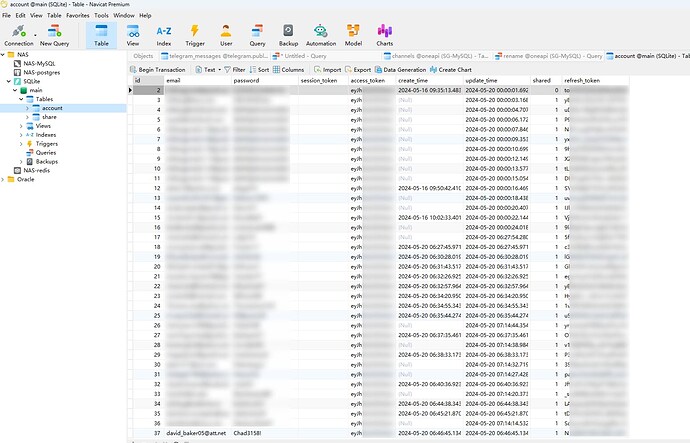Click the New Query toolbar icon

[55, 35]
